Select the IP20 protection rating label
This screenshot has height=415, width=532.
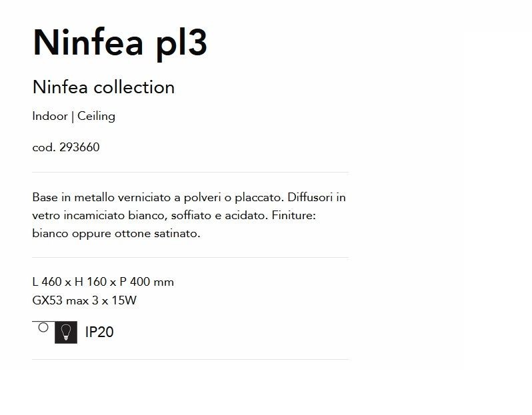click(99, 332)
